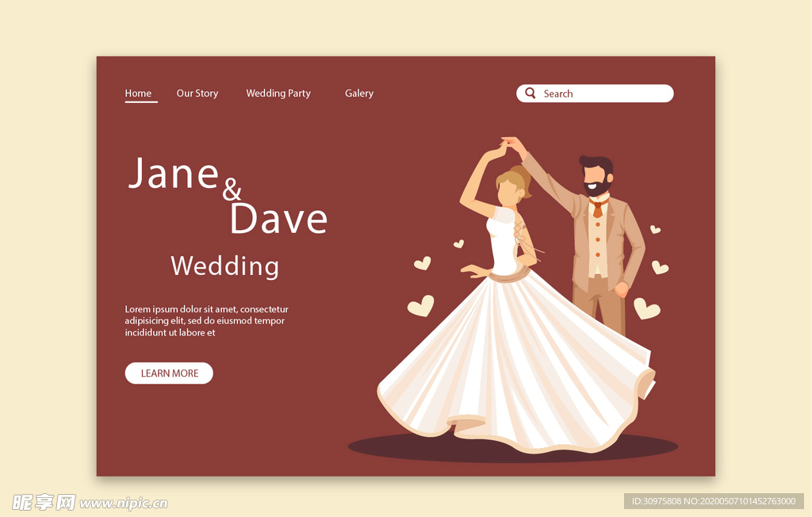
Task: Click the ampersand between Jane and Dave
Action: point(232,189)
